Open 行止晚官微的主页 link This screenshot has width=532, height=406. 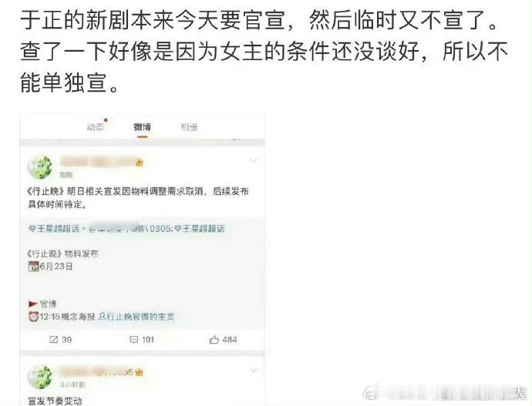136,317
